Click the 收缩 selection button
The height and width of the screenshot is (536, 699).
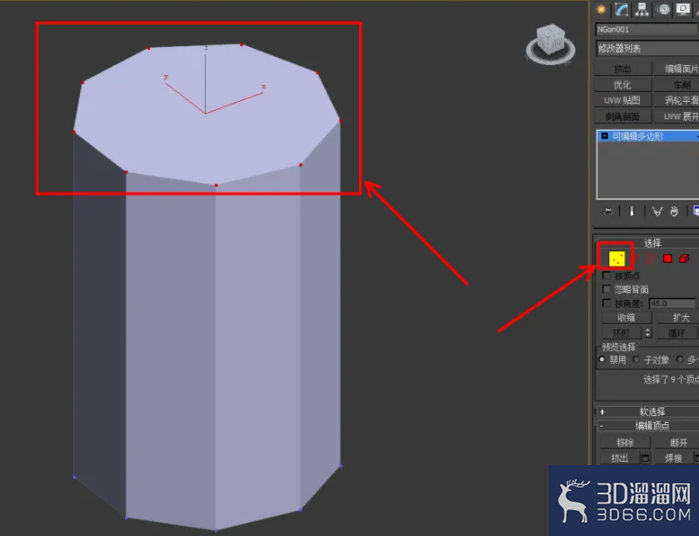click(626, 317)
